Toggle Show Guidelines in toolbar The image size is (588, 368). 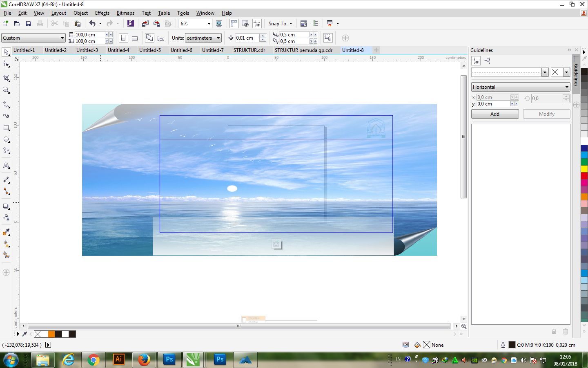257,23
